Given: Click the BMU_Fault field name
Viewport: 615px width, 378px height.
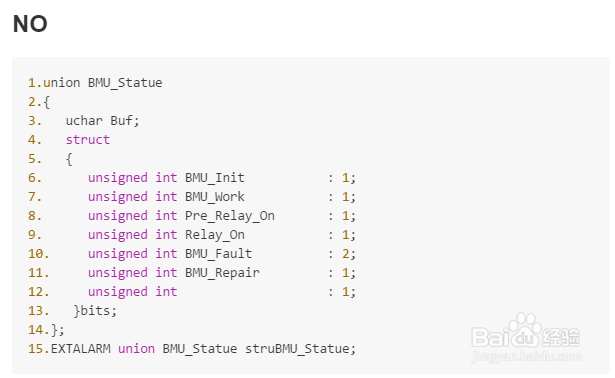Looking at the screenshot, I should pyautogui.click(x=218, y=254).
